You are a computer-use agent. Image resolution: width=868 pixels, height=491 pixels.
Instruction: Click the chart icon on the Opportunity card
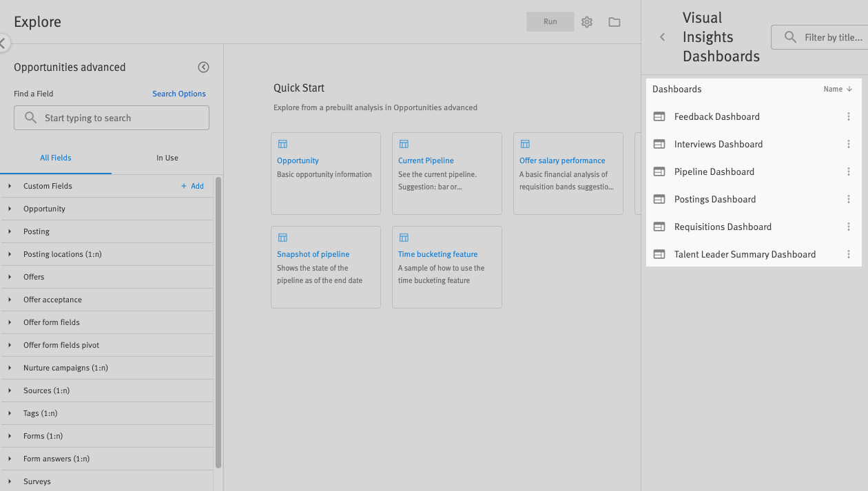coord(282,144)
